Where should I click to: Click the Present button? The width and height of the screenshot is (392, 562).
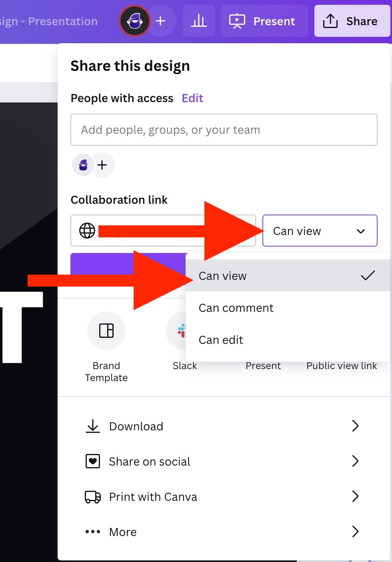tap(264, 21)
